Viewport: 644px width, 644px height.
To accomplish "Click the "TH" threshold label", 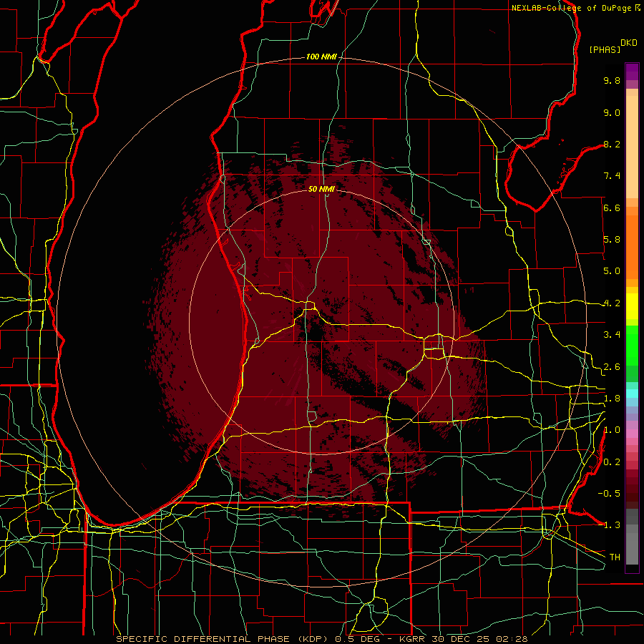I will pos(615,557).
